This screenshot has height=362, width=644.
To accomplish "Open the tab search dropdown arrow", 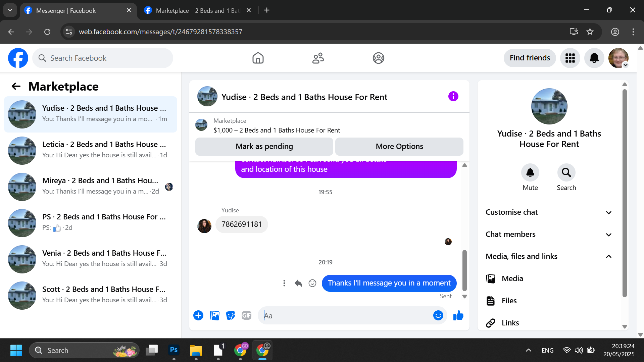I will (x=10, y=10).
